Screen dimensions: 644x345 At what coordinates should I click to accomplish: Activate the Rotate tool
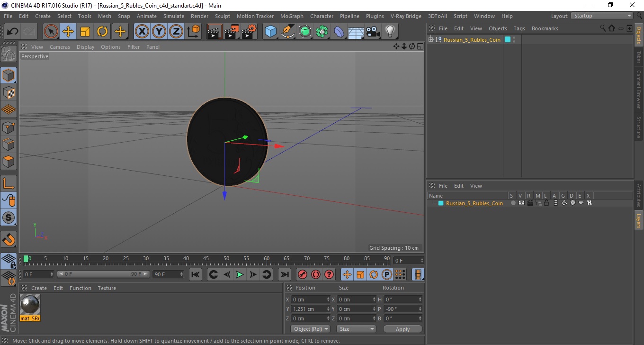(102, 32)
